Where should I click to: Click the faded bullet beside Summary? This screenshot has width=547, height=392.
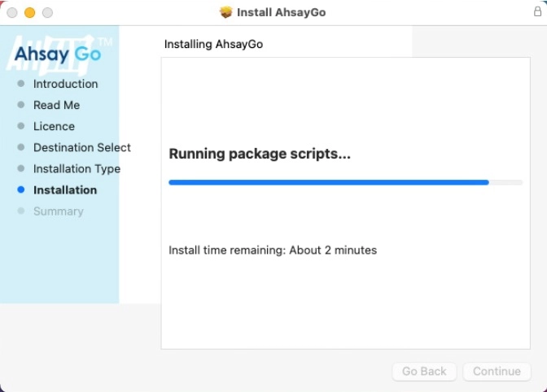point(21,211)
